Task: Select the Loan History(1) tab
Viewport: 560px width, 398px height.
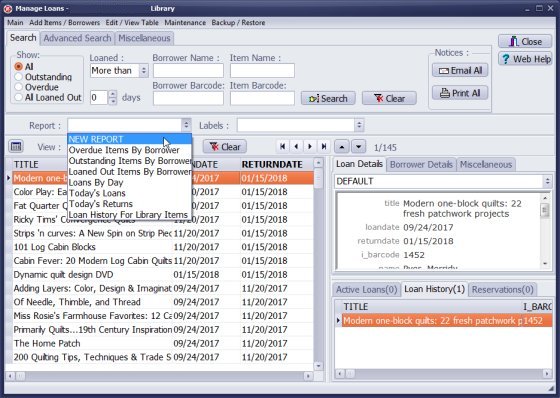Action: [434, 289]
